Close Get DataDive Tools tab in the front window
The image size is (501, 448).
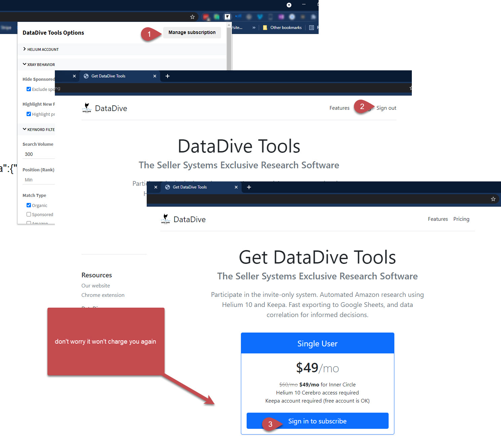(x=236, y=187)
